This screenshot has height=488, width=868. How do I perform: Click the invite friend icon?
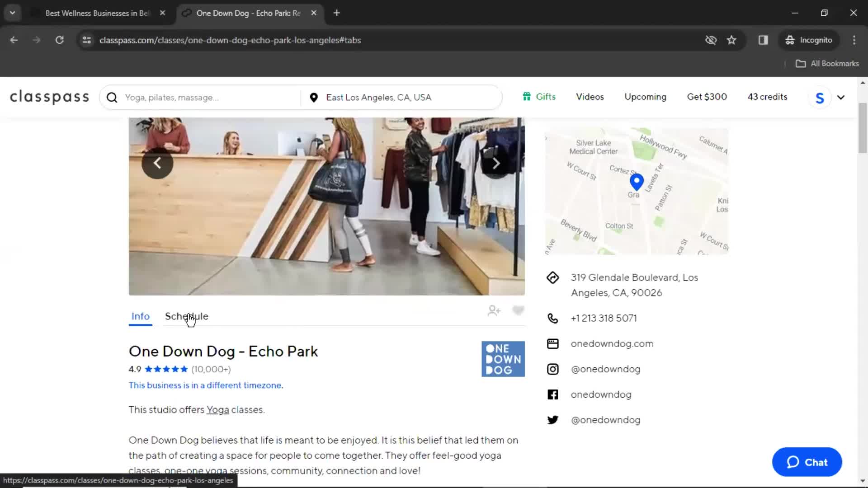(494, 311)
